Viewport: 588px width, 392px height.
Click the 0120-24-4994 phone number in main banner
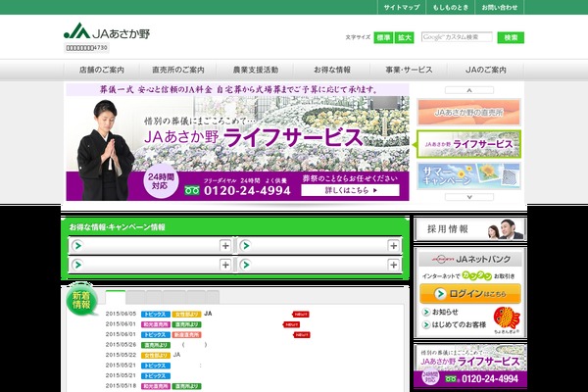point(248,190)
